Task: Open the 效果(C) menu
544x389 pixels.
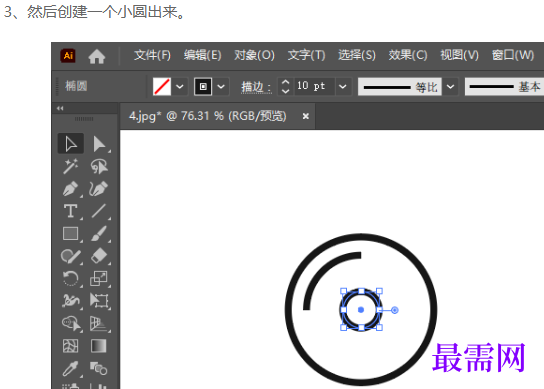Action: (408, 55)
